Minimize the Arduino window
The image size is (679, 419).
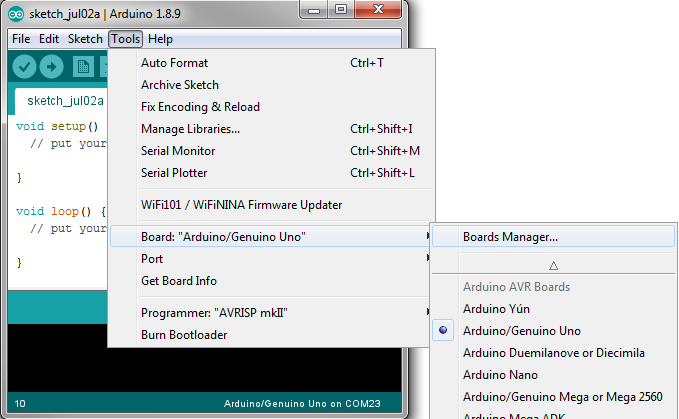click(314, 10)
